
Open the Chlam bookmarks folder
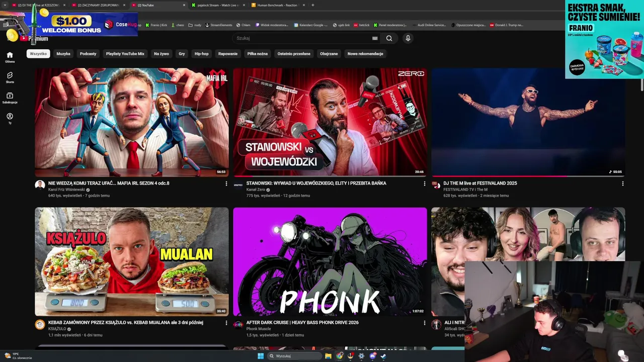243,25
